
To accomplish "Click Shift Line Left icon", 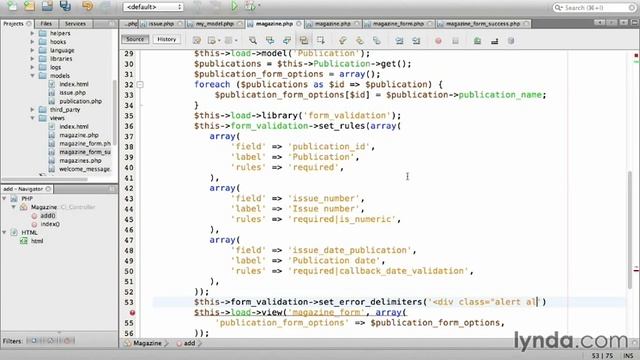I will tap(399, 40).
